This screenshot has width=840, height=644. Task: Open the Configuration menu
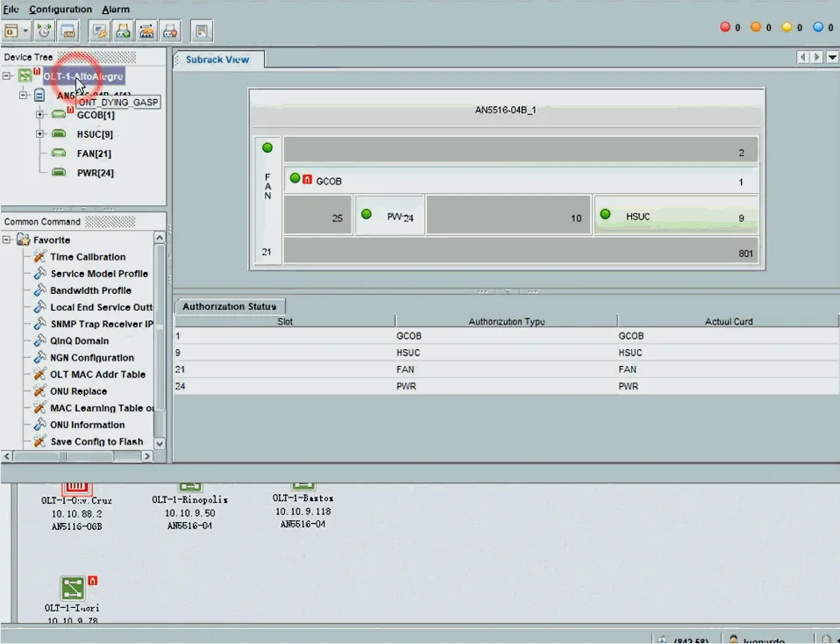tap(61, 9)
